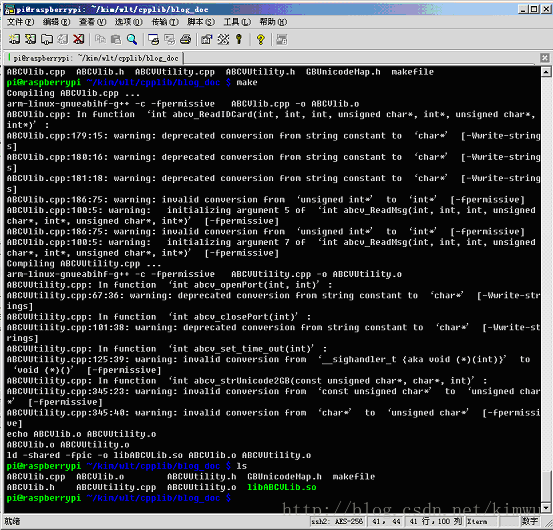This screenshot has width=553, height=530.
Task: Click the Xterm status bar entry
Action: point(482,521)
